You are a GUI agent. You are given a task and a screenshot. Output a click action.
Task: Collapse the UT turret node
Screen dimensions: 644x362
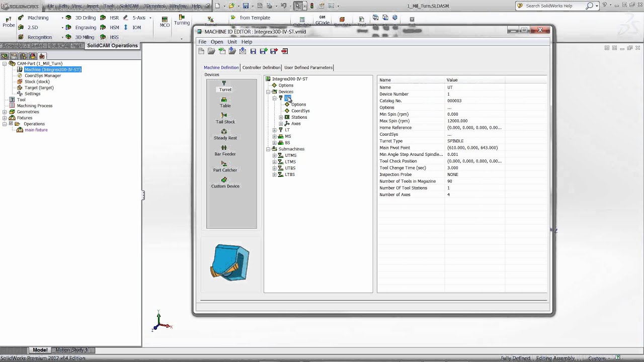pyautogui.click(x=275, y=98)
